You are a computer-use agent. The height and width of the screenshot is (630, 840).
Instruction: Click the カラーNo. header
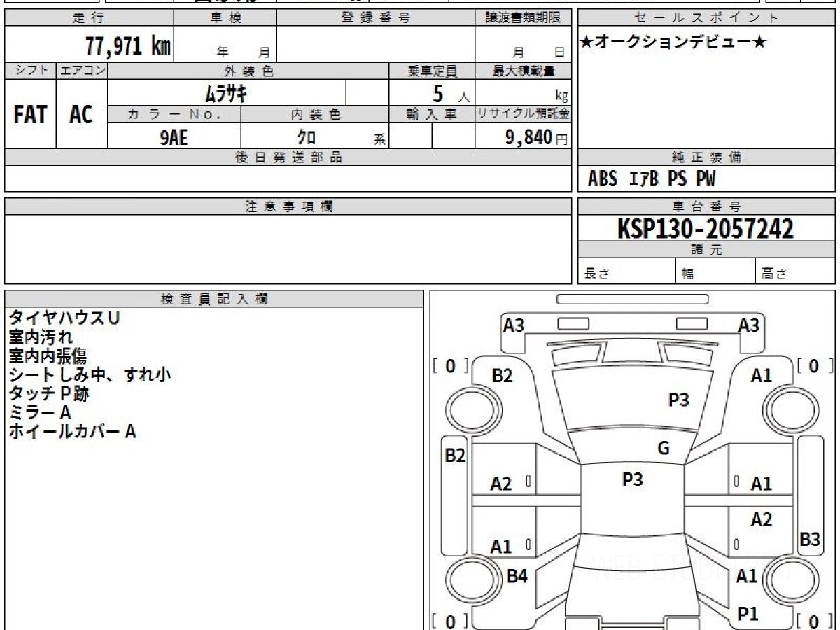click(174, 114)
